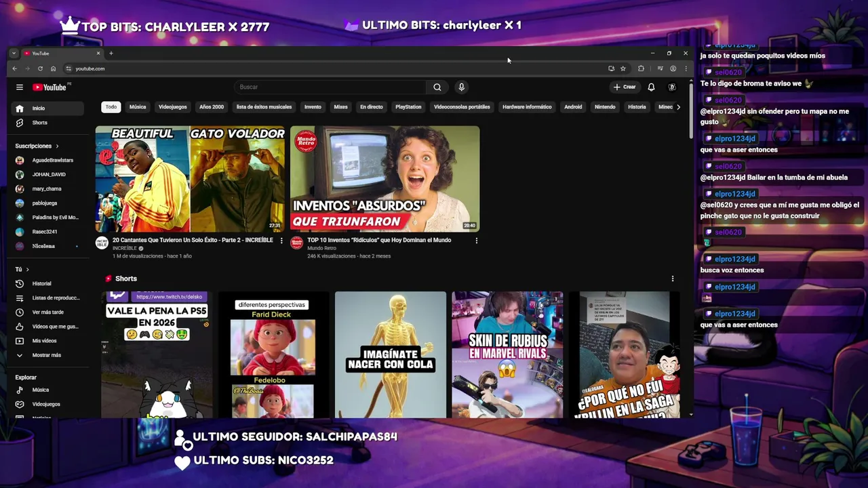Open the Nicolema subscription
Image resolution: width=868 pixels, height=488 pixels.
click(47, 246)
